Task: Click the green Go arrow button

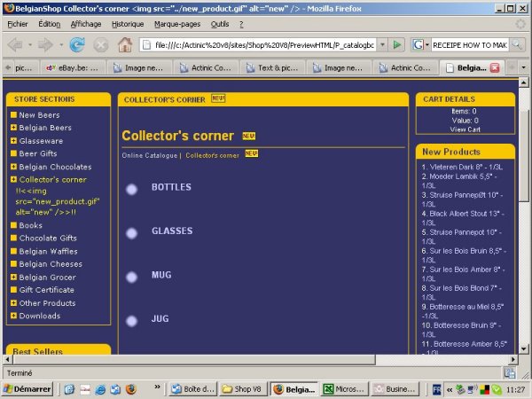Action: coord(396,44)
